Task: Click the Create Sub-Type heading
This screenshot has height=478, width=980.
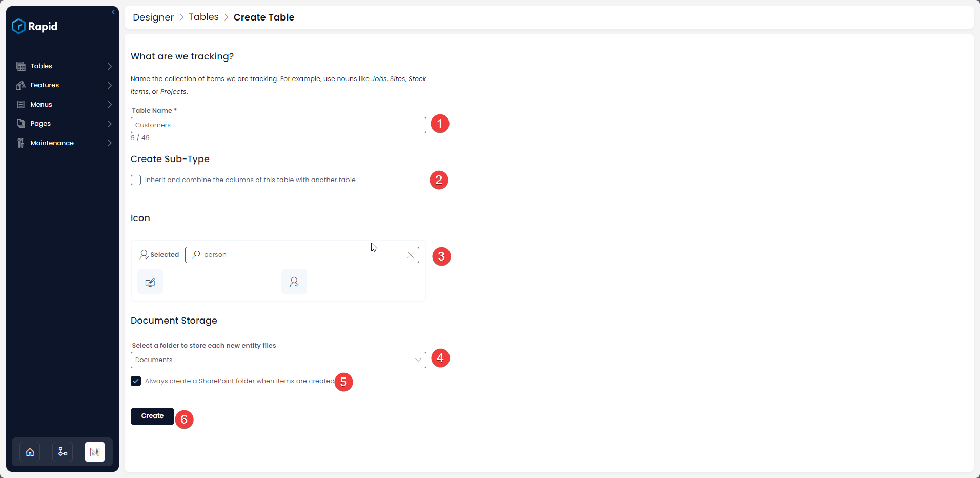Action: [x=170, y=159]
